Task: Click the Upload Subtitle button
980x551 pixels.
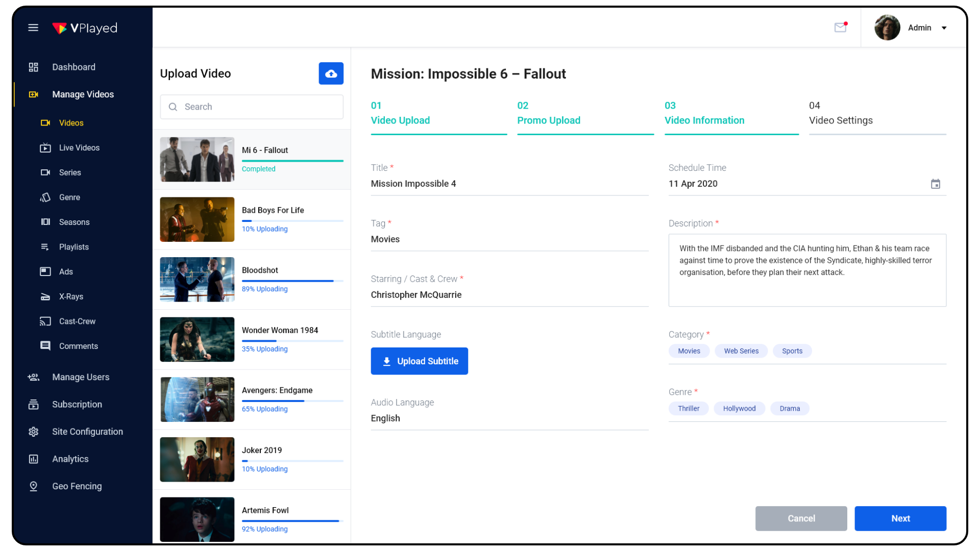Action: (x=419, y=361)
